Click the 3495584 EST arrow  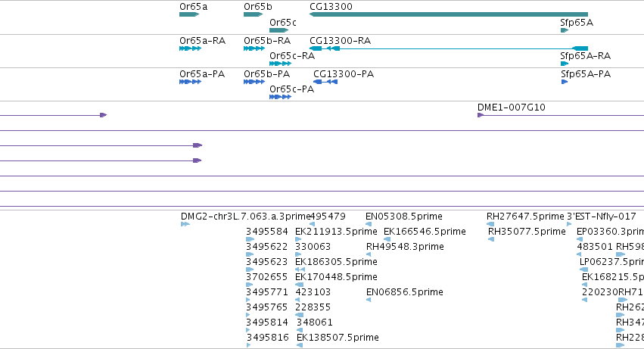click(250, 239)
